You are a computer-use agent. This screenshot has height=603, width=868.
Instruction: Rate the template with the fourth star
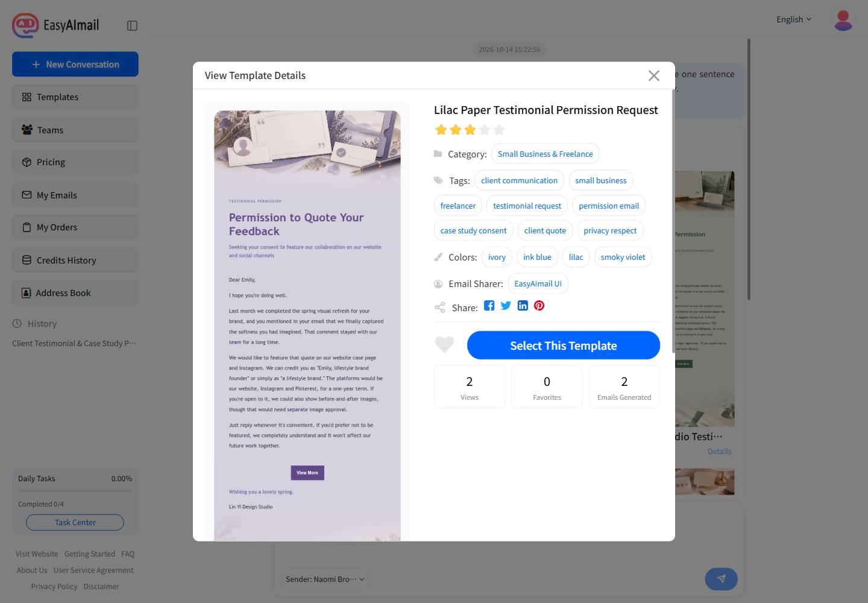(x=485, y=130)
